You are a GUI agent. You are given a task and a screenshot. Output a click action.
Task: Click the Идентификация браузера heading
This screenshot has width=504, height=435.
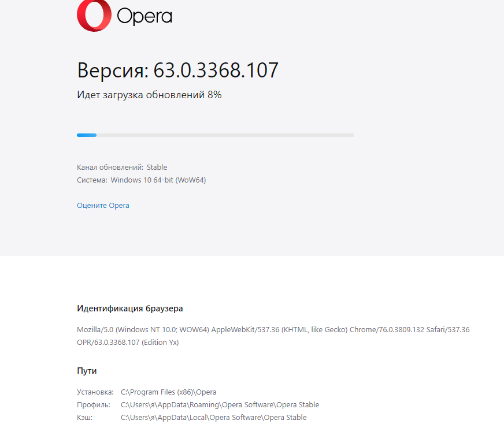130,308
